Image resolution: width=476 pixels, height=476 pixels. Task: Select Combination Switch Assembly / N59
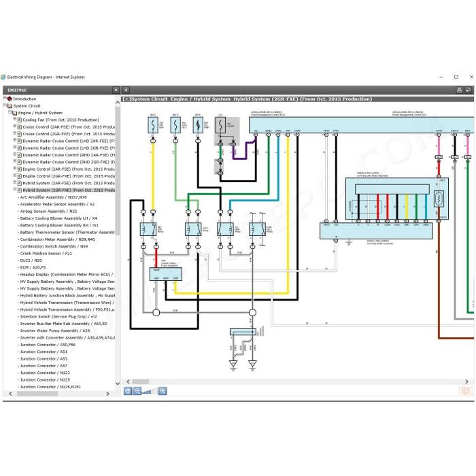coord(54,246)
